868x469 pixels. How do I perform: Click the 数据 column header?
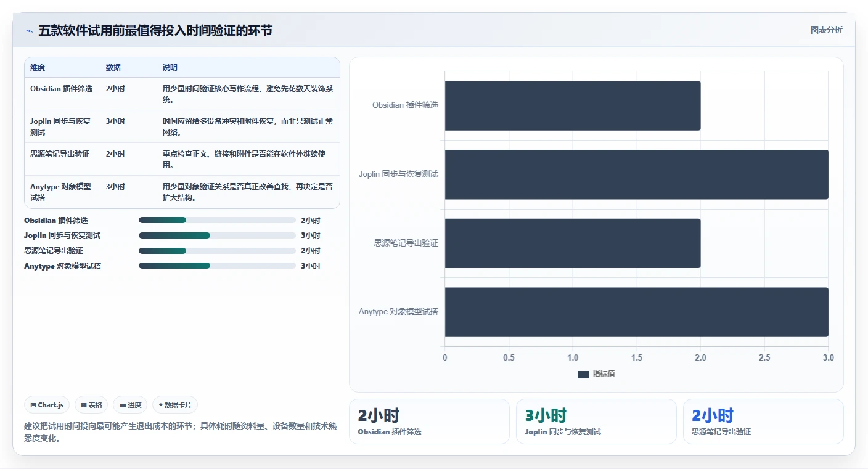113,68
